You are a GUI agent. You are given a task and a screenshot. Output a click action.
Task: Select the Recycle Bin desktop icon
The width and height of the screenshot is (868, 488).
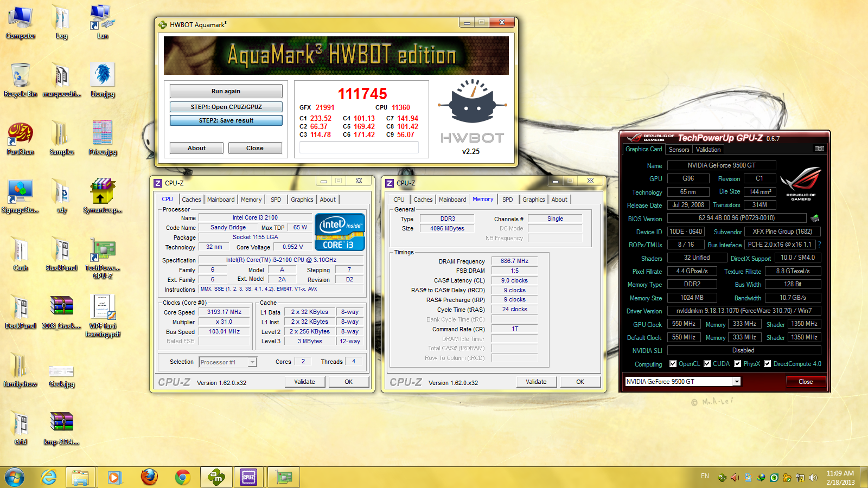(21, 80)
